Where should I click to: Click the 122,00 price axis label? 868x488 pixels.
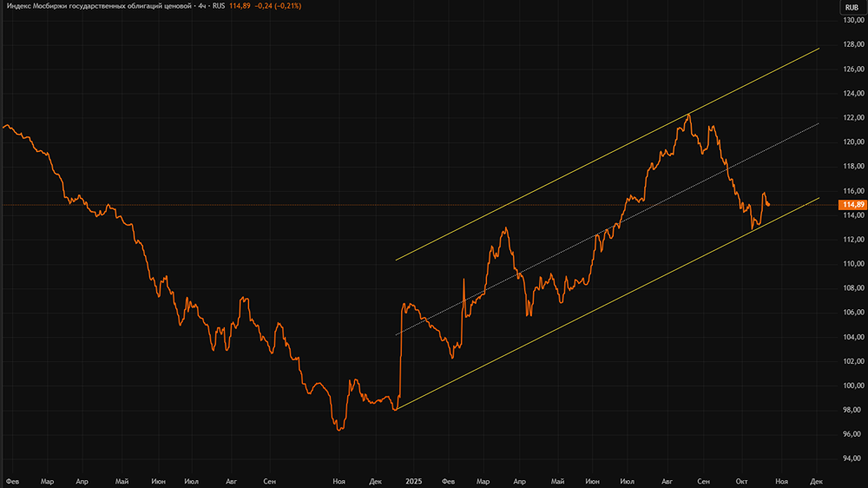tap(853, 117)
